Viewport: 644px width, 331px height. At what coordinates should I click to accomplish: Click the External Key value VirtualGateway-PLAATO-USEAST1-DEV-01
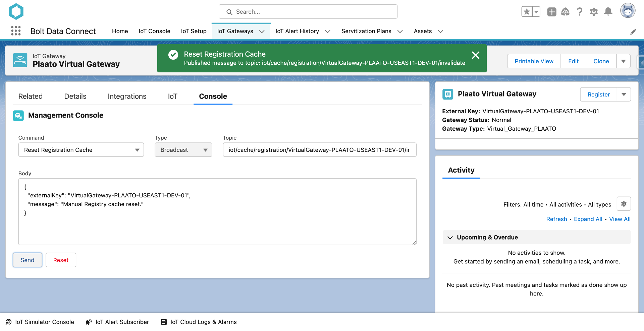tap(541, 111)
